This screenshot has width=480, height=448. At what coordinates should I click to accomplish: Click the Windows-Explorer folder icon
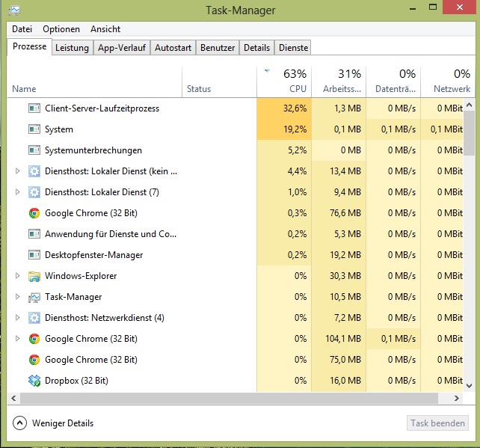(34, 276)
